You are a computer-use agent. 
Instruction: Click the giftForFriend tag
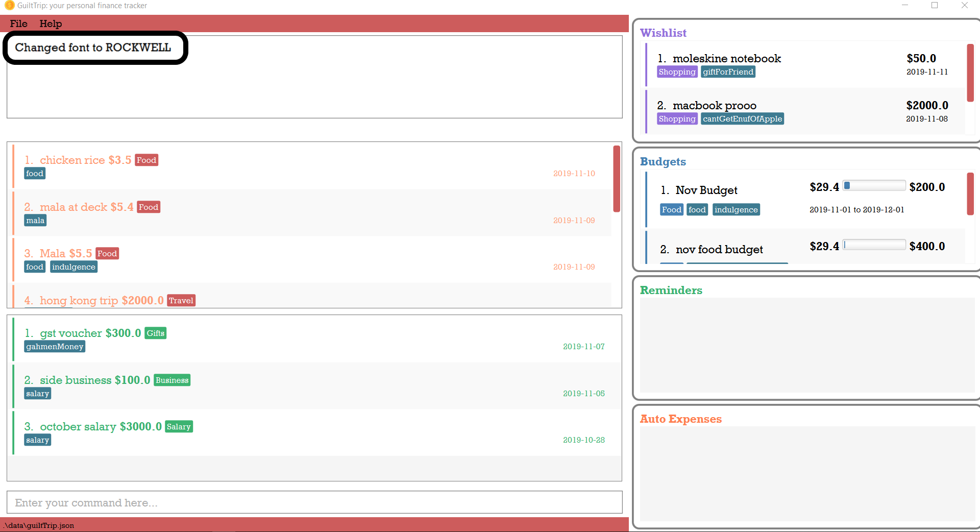pyautogui.click(x=728, y=72)
